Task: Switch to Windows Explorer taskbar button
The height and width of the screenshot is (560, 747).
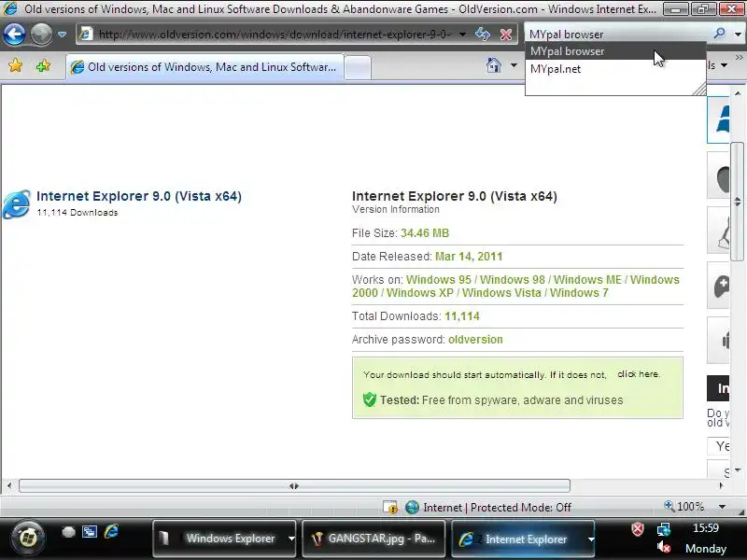Action: 219,539
